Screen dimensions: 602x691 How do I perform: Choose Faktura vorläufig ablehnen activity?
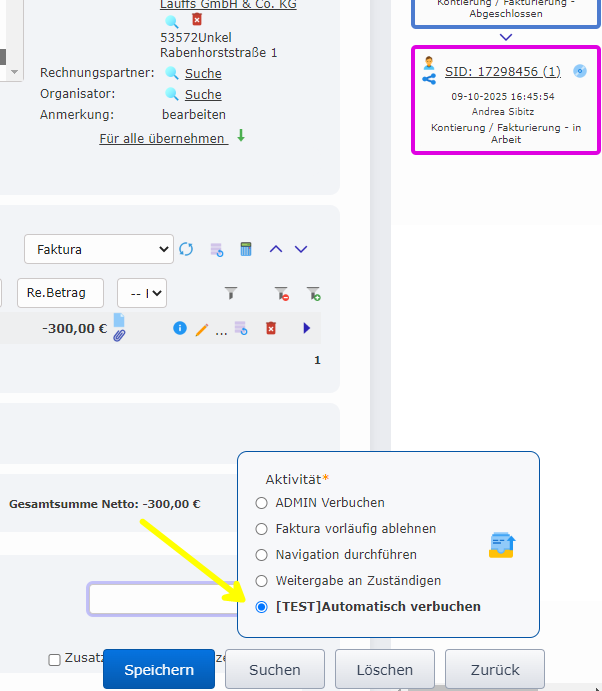[262, 529]
